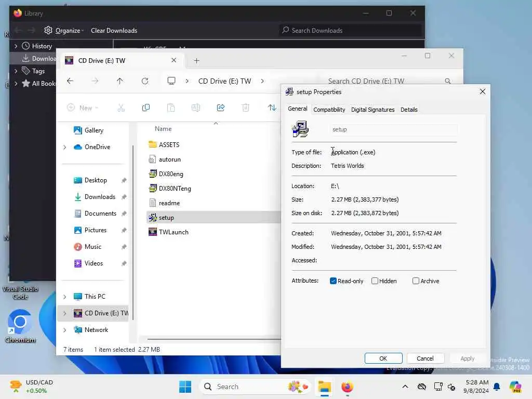532x399 pixels.
Task: Click the taskbar Search box
Action: 255,387
